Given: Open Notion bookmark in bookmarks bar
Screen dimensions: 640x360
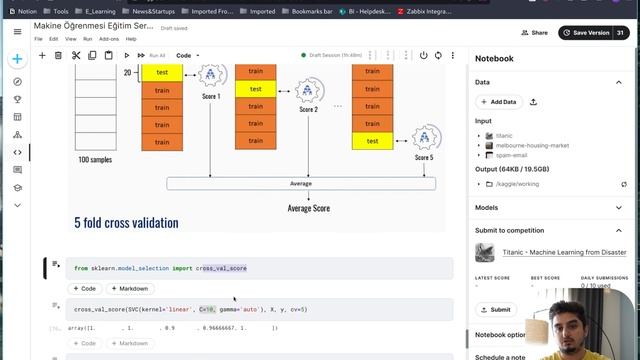Looking at the screenshot, I should [x=23, y=11].
